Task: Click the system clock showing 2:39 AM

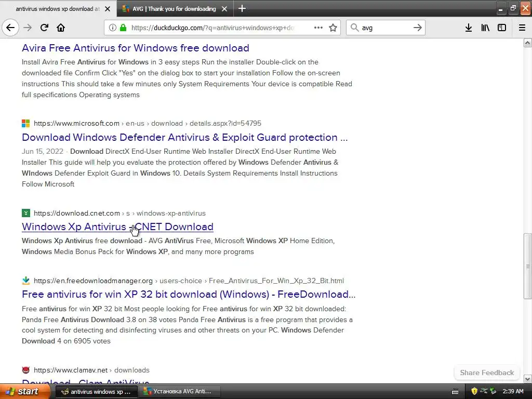Action: (x=513, y=392)
